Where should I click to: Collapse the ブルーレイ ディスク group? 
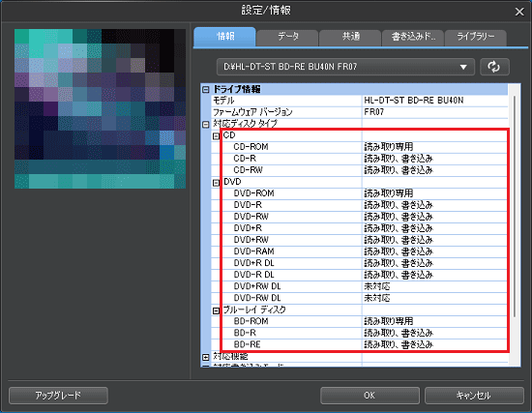coord(216,310)
